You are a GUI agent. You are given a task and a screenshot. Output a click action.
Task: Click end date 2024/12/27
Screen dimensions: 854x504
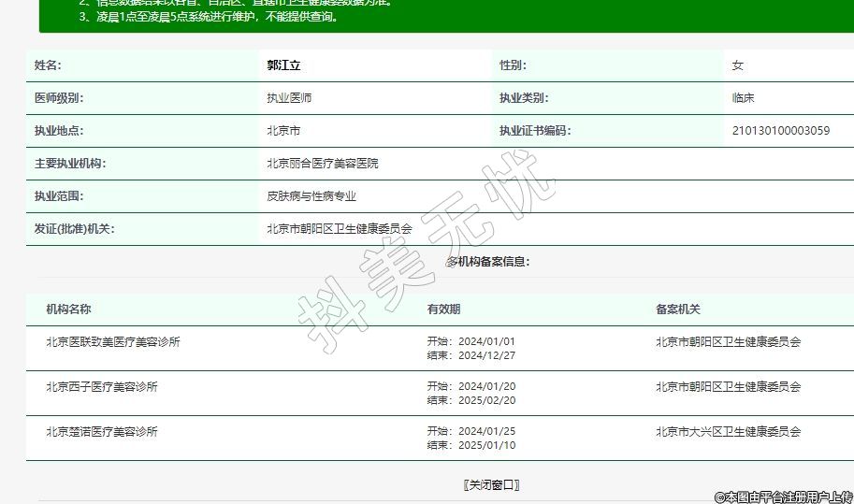[486, 355]
